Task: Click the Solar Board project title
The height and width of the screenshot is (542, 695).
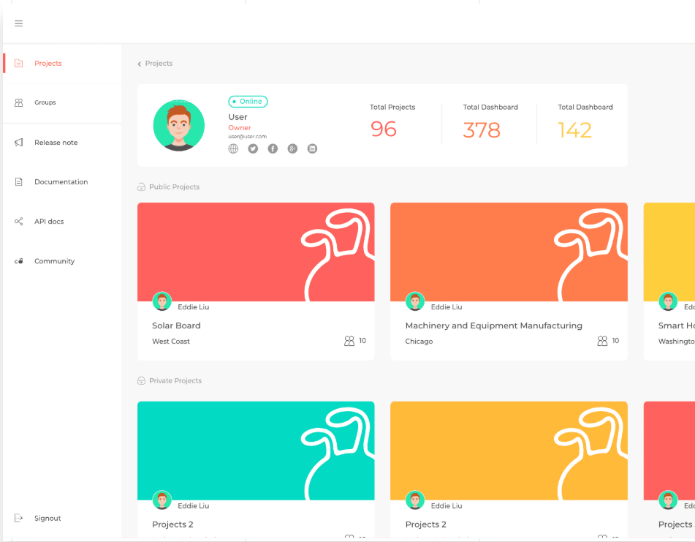Action: pyautogui.click(x=176, y=326)
